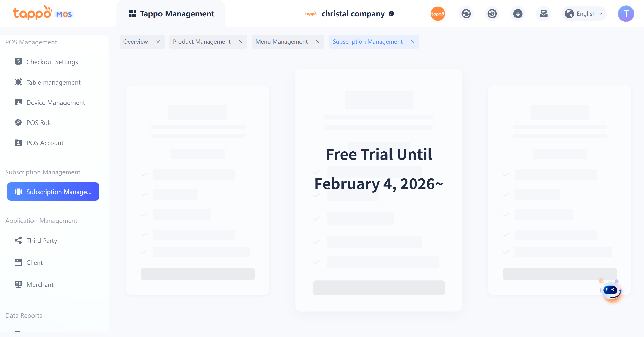The height and width of the screenshot is (337, 644).
Task: Open the chatbot assistant robot icon
Action: 611,291
